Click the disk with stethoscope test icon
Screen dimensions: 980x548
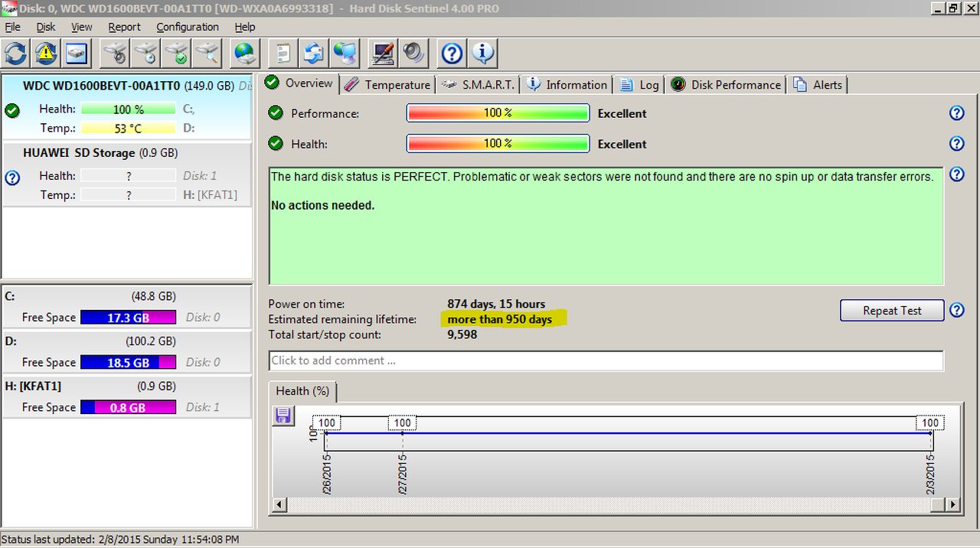(116, 53)
